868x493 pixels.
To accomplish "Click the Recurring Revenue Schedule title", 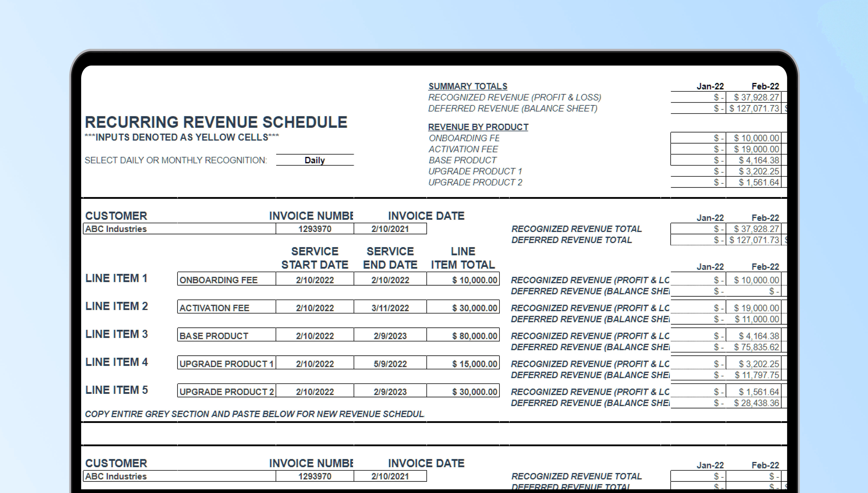I will tap(216, 122).
